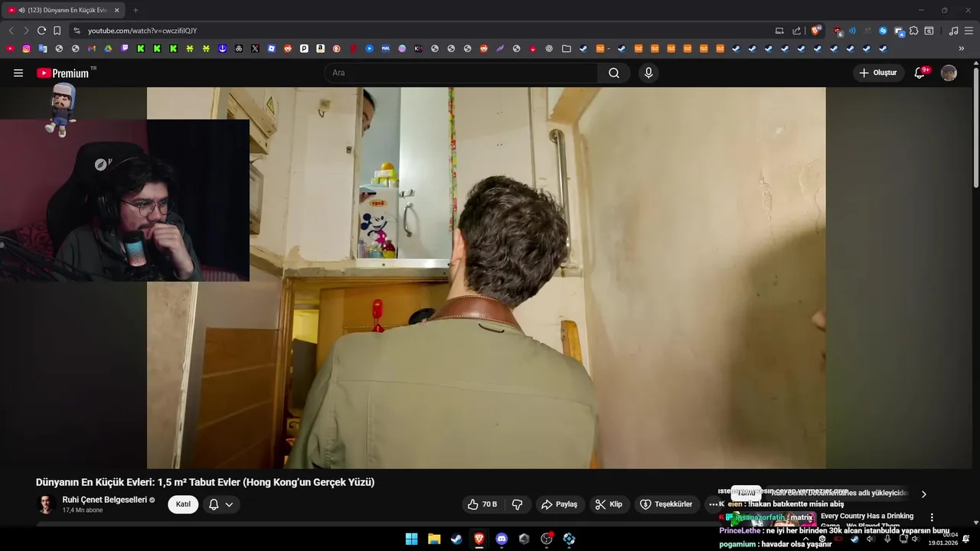Open the Amazon bookmark

click(x=320, y=48)
